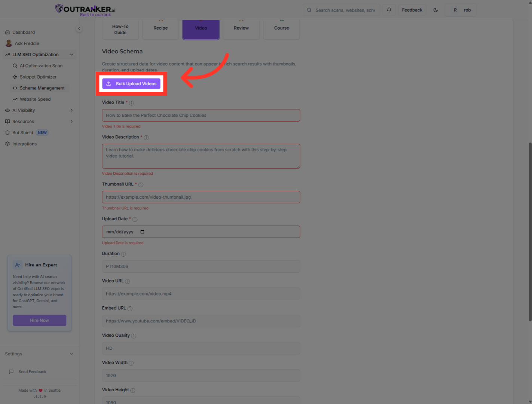Collapse the sidebar with the chevron arrow
Image resolution: width=532 pixels, height=404 pixels.
[x=79, y=28]
